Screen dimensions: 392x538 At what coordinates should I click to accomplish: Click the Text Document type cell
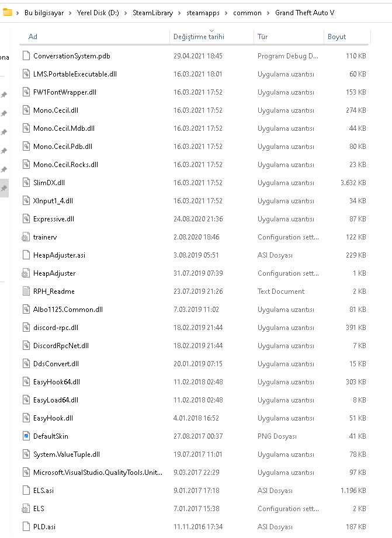pos(281,291)
